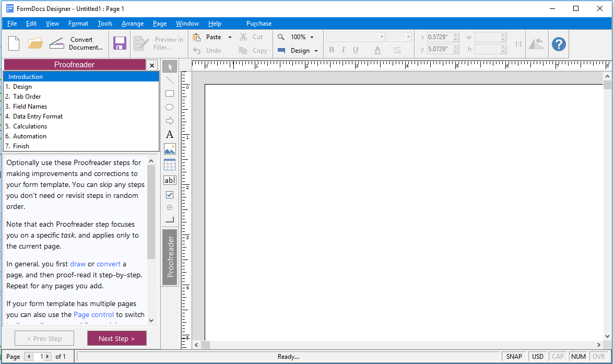
Task: Toggle the 1:1 aspect ratio lock
Action: point(518,44)
